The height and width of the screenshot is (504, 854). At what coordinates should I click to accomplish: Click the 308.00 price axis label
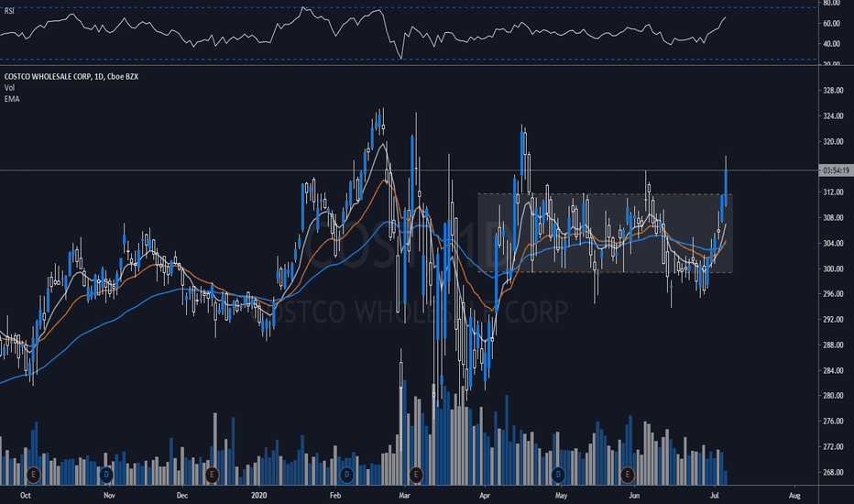coord(833,218)
